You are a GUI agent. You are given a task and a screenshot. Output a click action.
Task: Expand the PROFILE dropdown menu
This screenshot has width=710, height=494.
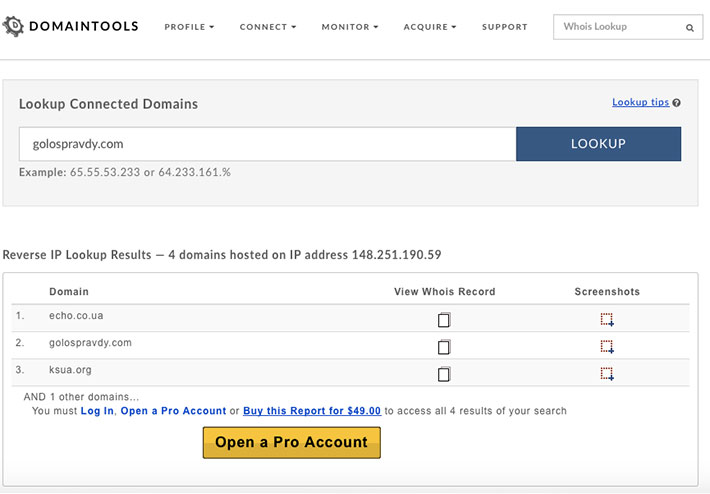coord(189,27)
